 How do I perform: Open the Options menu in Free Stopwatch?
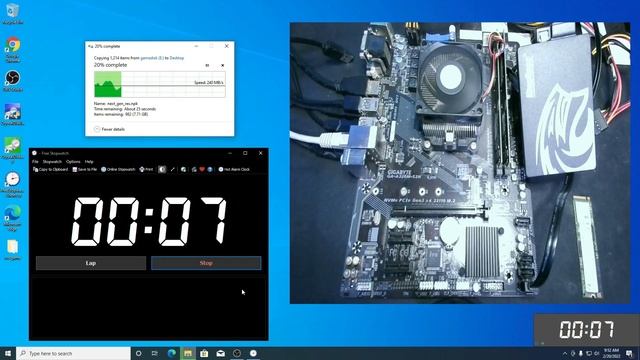coord(73,162)
